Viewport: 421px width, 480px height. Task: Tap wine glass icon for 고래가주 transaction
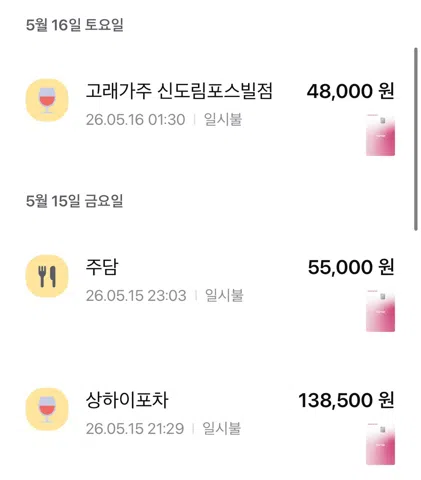(47, 100)
